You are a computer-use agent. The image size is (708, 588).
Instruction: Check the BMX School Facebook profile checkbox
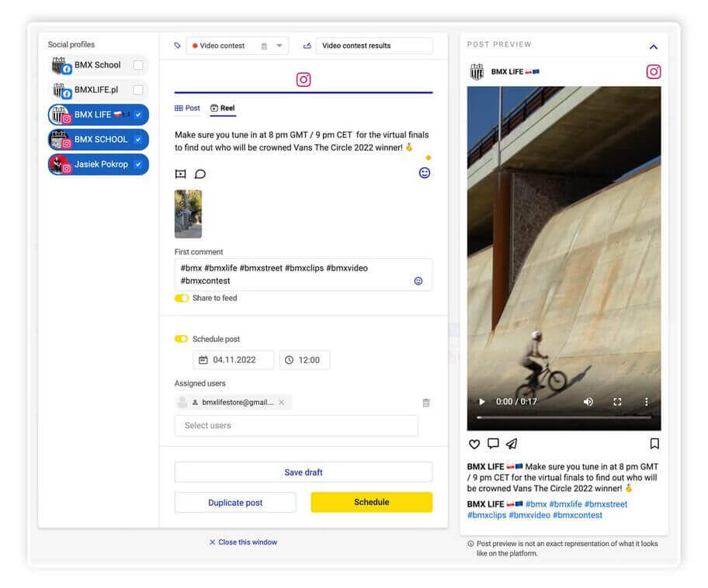138,65
